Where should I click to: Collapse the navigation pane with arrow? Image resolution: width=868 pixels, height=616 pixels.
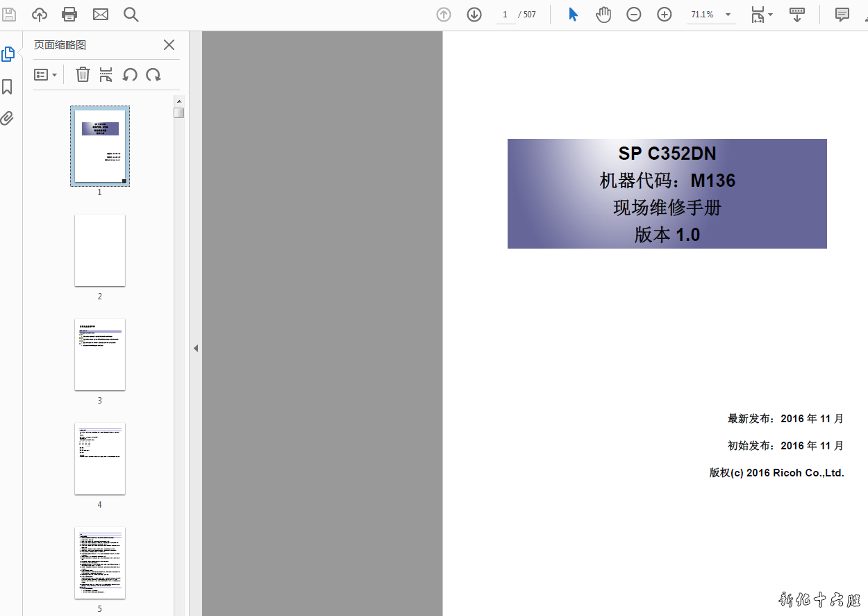click(196, 348)
